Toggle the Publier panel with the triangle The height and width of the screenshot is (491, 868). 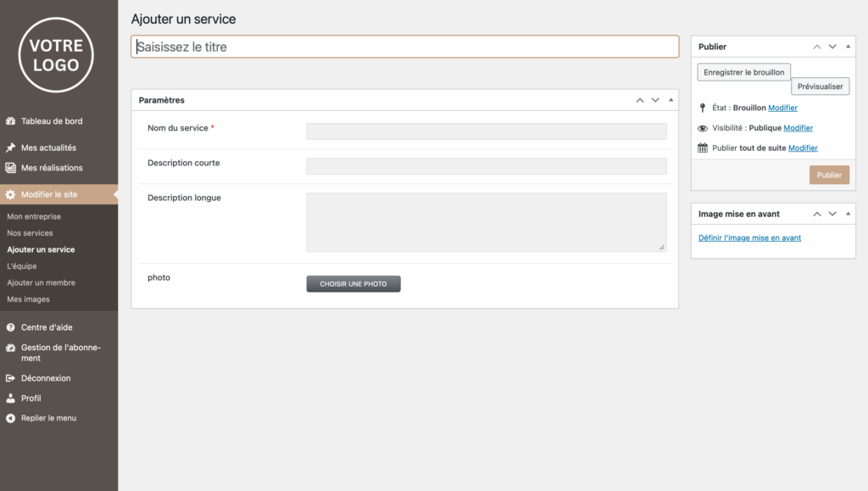[849, 47]
